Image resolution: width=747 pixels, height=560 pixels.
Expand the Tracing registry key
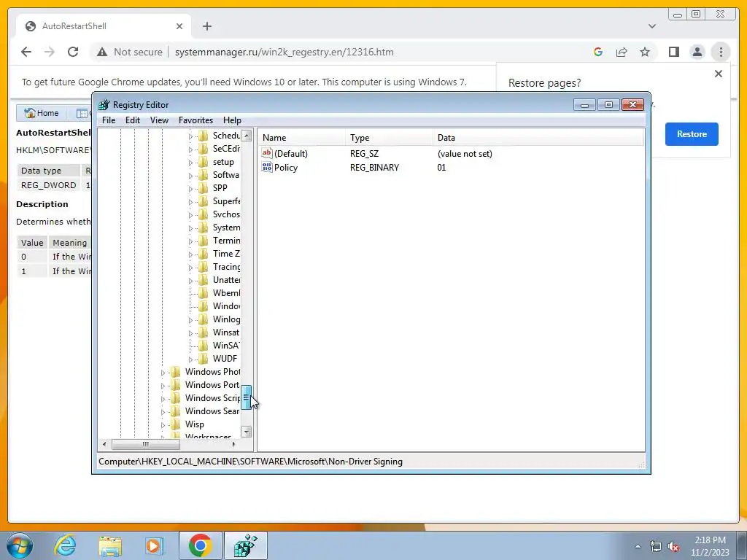click(x=190, y=268)
